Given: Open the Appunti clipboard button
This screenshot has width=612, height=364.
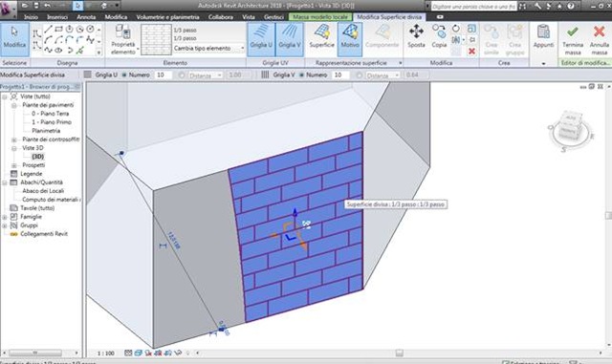Looking at the screenshot, I should pos(543,37).
